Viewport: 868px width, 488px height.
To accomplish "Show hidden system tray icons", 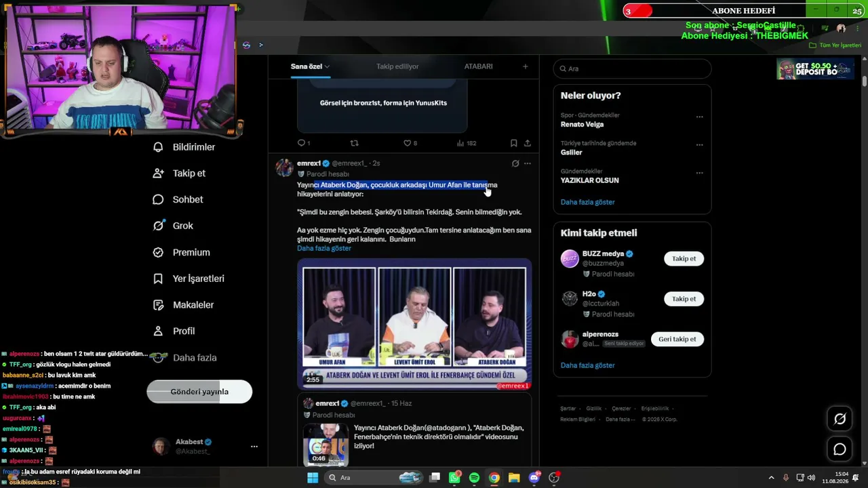I will 771,478.
